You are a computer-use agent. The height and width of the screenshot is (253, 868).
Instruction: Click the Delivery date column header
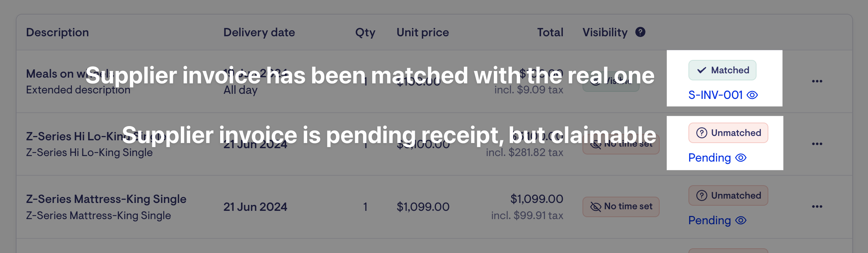click(x=259, y=32)
